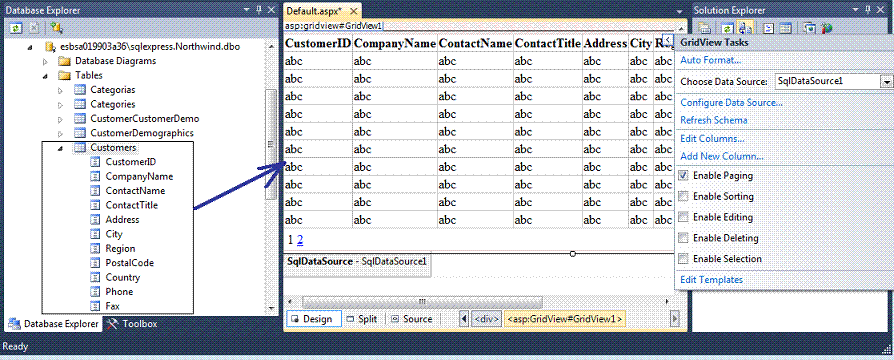Click Configure Data Source link
The image size is (894, 360).
(x=731, y=103)
